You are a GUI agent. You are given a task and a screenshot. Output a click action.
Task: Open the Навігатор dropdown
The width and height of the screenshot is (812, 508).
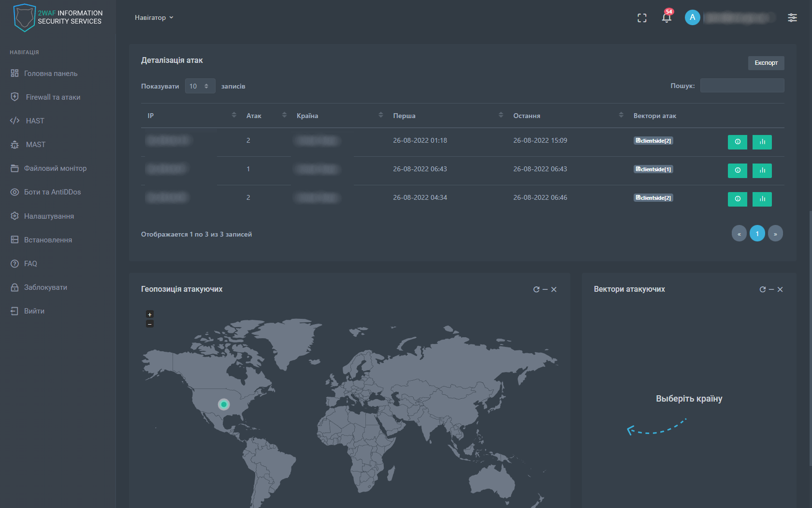(154, 17)
